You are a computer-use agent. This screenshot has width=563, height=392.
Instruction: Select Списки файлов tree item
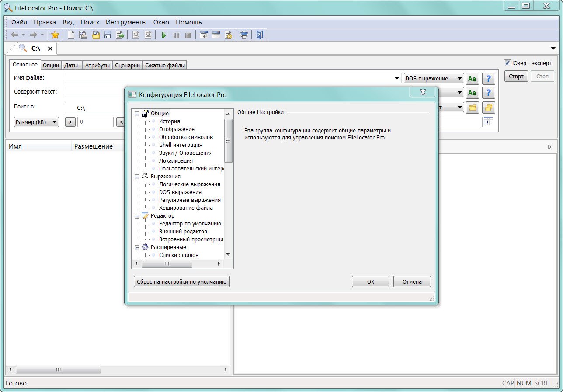[179, 255]
